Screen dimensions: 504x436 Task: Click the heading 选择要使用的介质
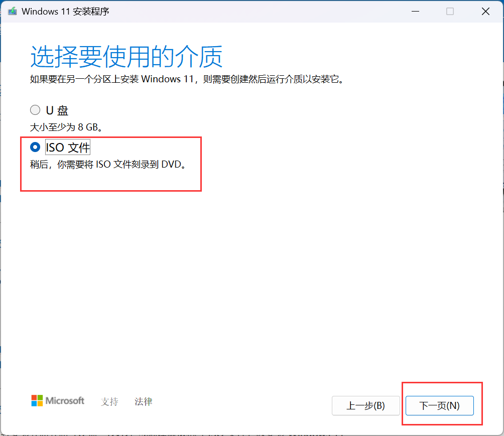[126, 57]
